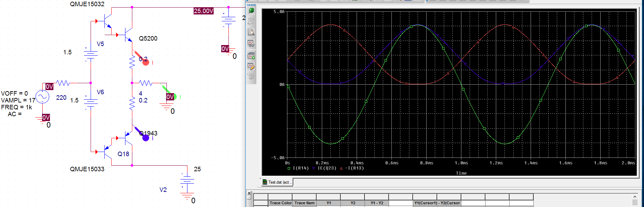Image resolution: width=644 pixels, height=207 pixels.
Task: Click the Q18 part label
Action: click(x=123, y=154)
